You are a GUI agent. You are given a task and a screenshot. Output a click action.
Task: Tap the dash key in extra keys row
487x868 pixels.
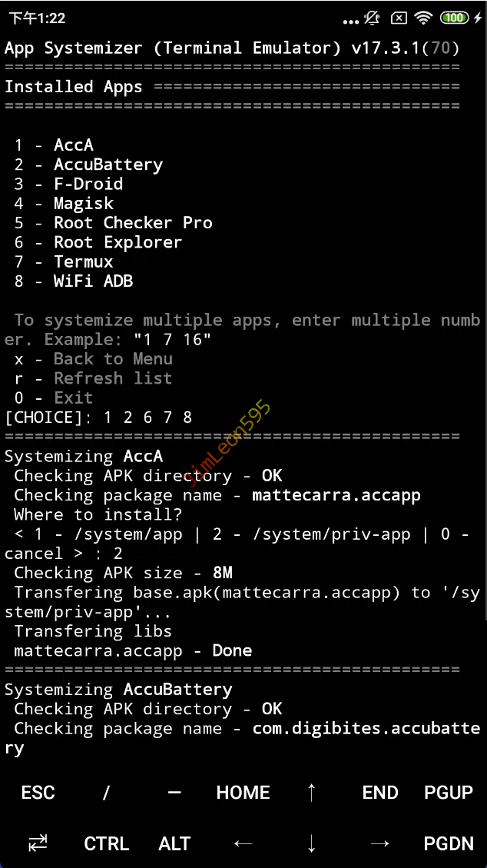tap(174, 792)
